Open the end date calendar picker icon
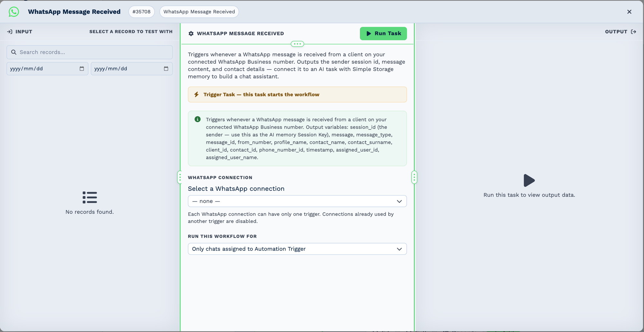The image size is (644, 332). [x=166, y=69]
